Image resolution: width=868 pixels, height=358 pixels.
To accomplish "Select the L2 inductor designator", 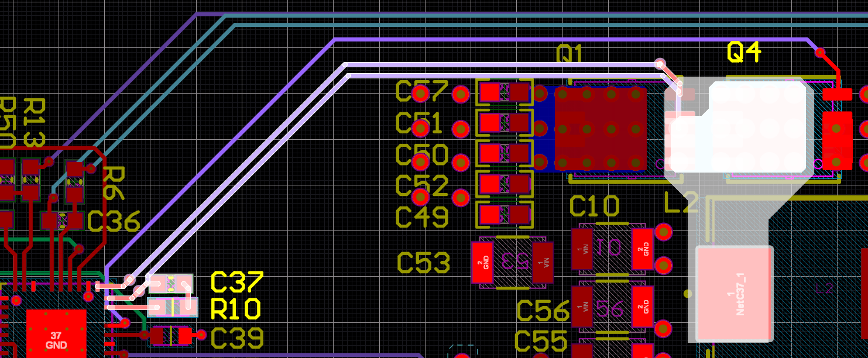I will [x=681, y=204].
